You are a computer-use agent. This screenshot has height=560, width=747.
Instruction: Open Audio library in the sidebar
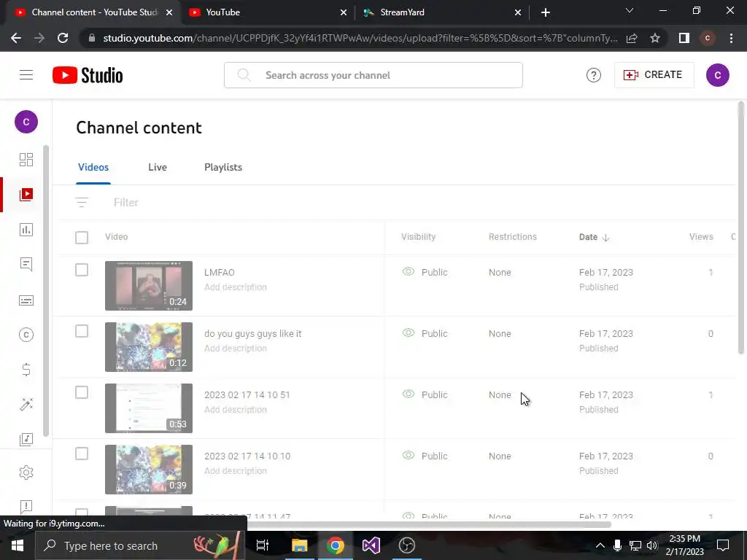point(26,439)
